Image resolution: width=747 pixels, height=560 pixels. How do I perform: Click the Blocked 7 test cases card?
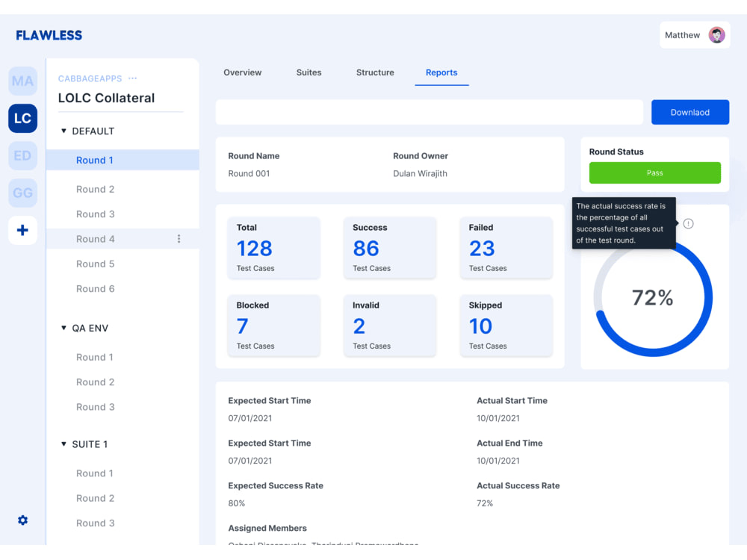click(x=274, y=326)
